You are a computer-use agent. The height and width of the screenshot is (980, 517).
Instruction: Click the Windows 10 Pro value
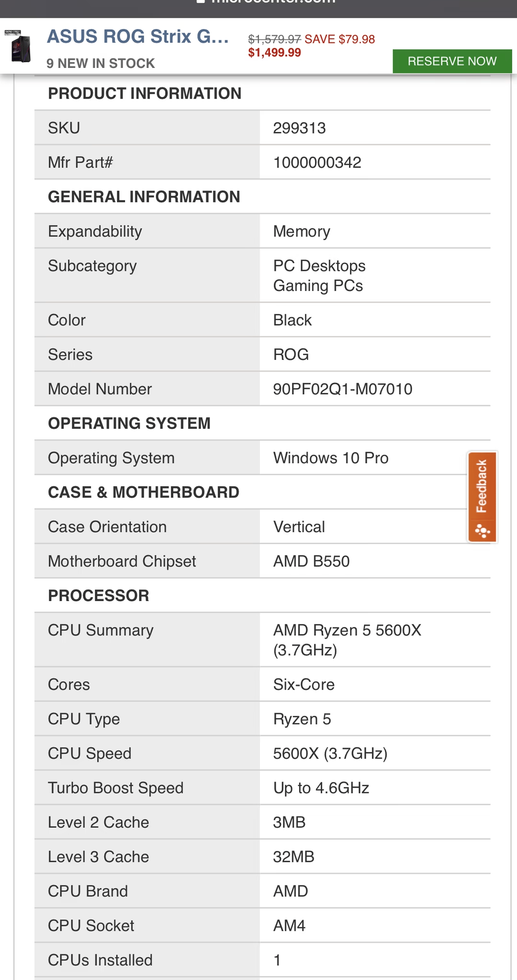click(331, 458)
